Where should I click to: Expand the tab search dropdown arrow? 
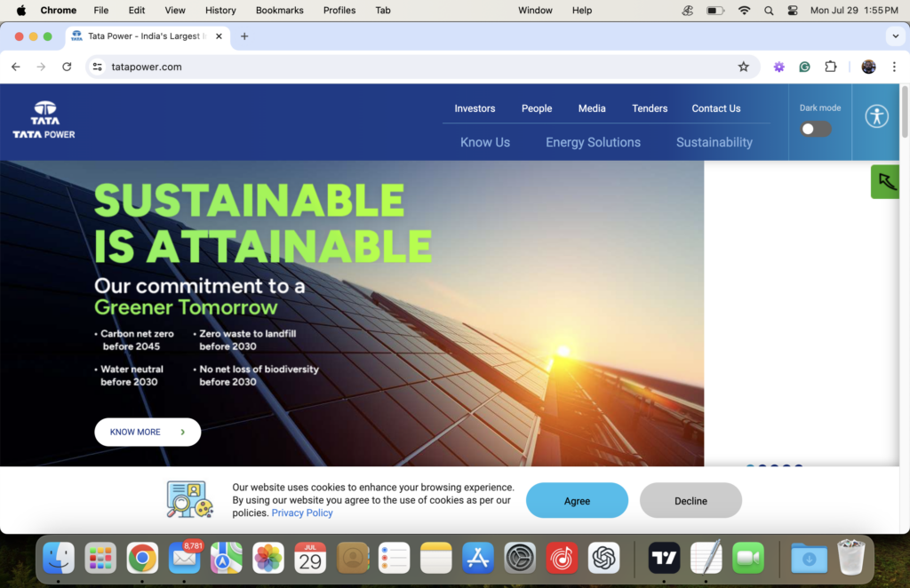point(895,36)
